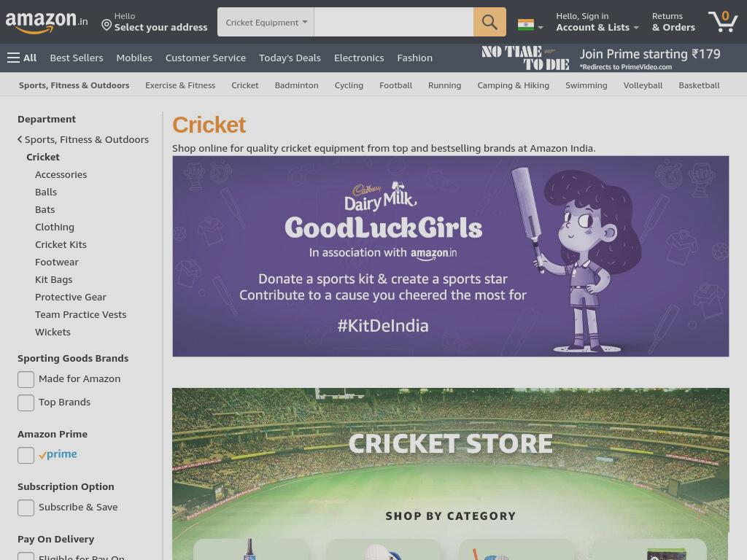Open Customer Service
Viewport: 747px width, 560px height.
205,58
